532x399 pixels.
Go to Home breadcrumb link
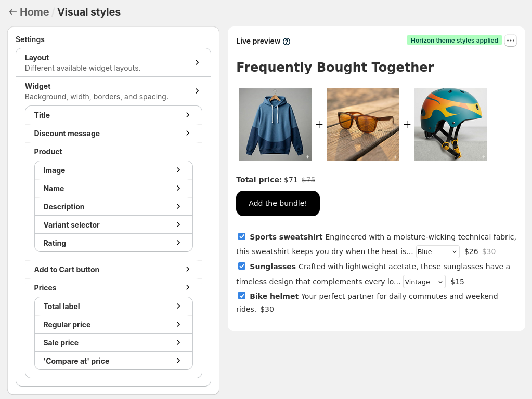[34, 12]
